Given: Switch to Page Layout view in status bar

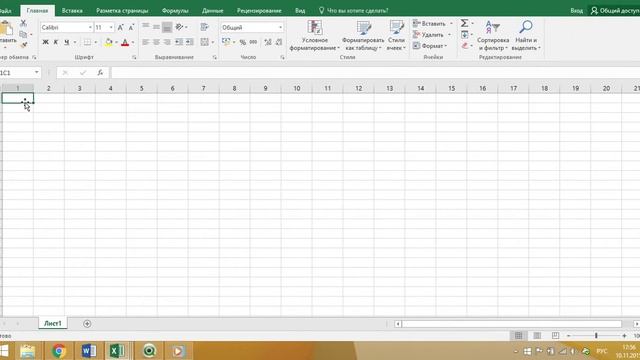Looking at the screenshot, I should pyautogui.click(x=537, y=336).
